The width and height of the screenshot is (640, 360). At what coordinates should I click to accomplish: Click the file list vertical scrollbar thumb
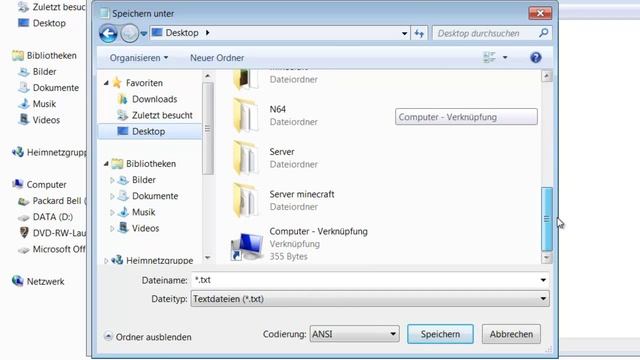[547, 219]
